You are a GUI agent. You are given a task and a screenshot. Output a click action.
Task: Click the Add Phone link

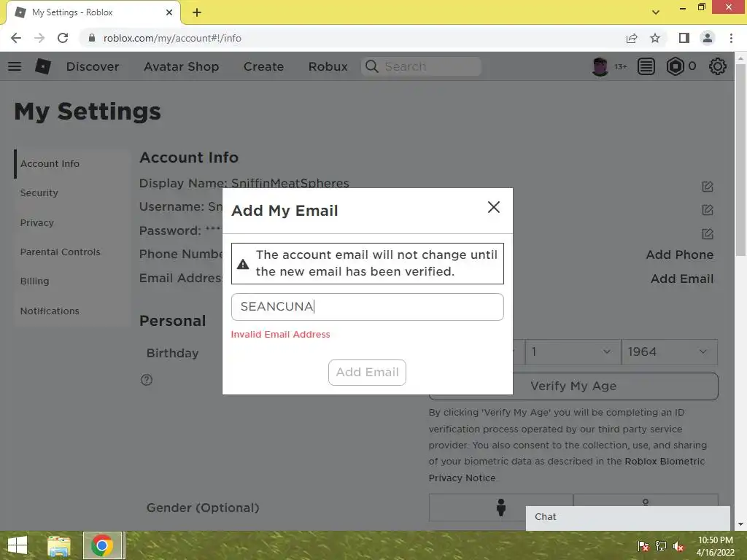(679, 254)
